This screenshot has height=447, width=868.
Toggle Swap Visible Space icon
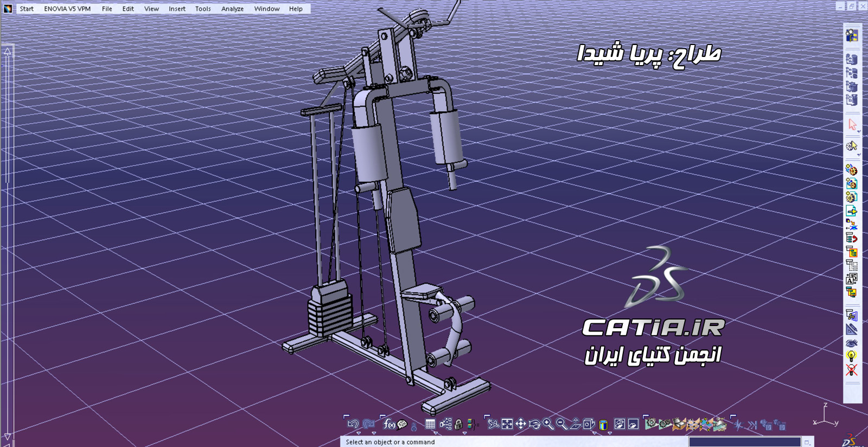634,424
